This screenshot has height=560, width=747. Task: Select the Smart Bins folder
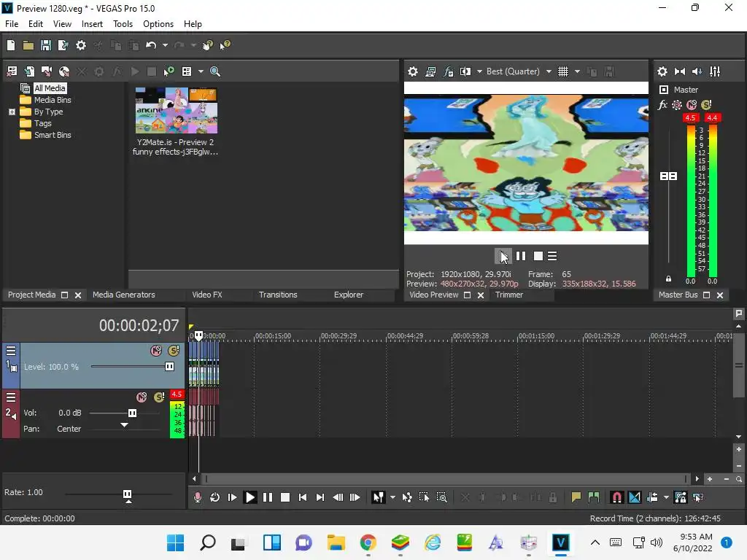53,135
